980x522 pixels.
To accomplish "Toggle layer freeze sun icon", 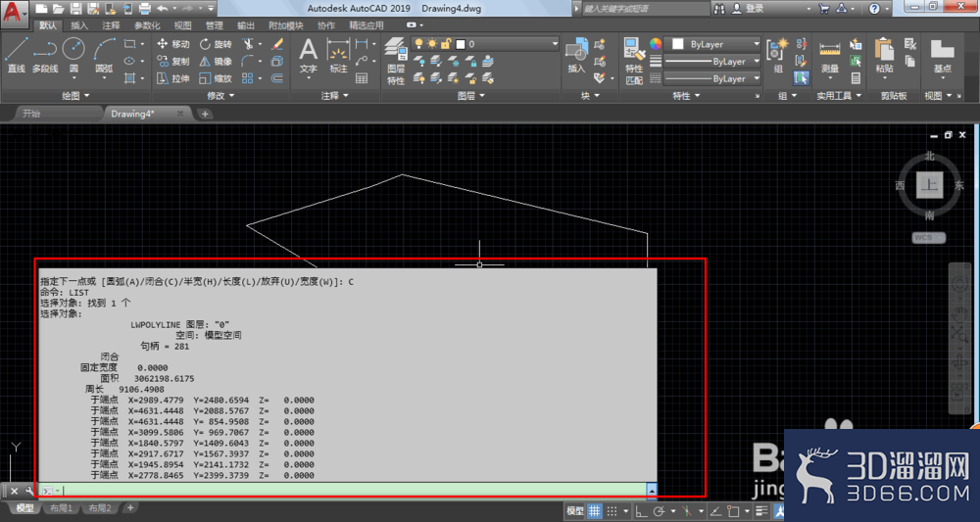I will coord(432,44).
